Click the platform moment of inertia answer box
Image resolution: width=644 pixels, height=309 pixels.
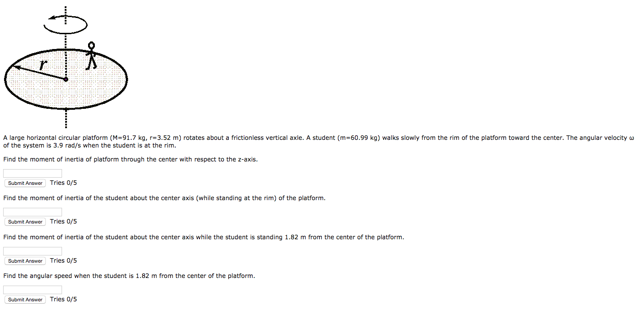32,173
